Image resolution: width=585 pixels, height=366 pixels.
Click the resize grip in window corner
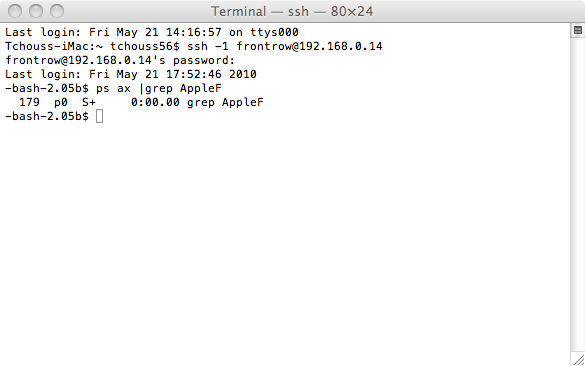pyautogui.click(x=579, y=360)
